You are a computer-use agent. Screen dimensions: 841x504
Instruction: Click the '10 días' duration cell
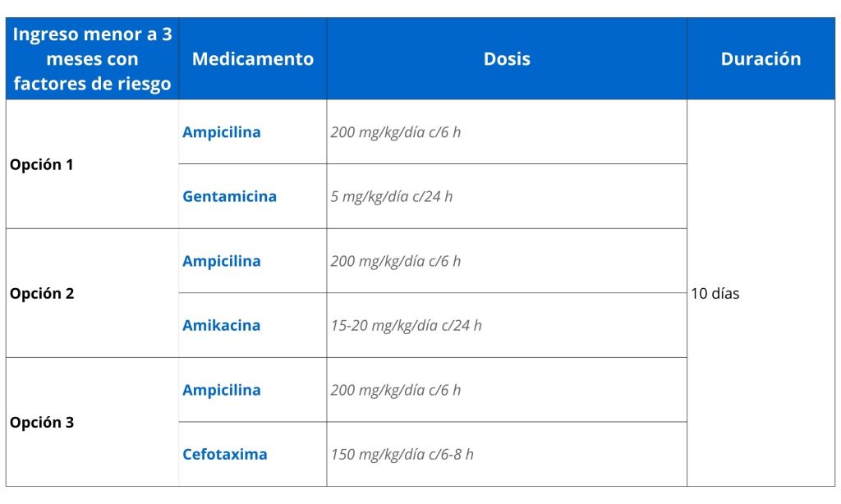click(715, 293)
